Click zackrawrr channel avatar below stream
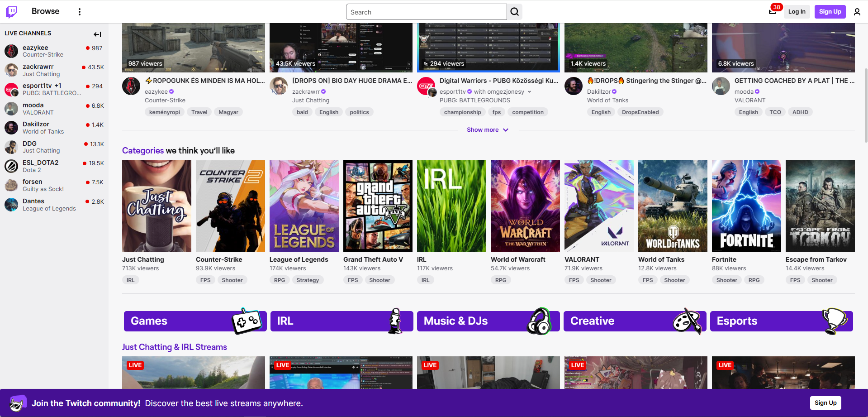This screenshot has height=417, width=868. (x=279, y=86)
